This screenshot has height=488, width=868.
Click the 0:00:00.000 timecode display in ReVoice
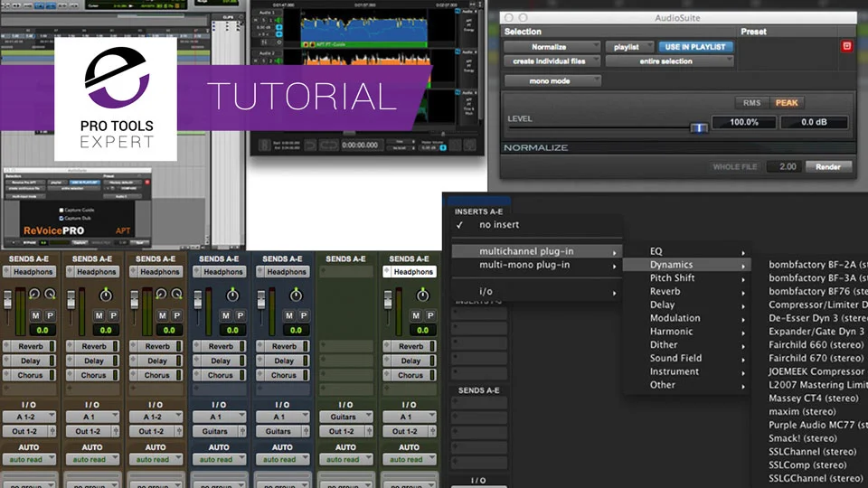tap(361, 145)
